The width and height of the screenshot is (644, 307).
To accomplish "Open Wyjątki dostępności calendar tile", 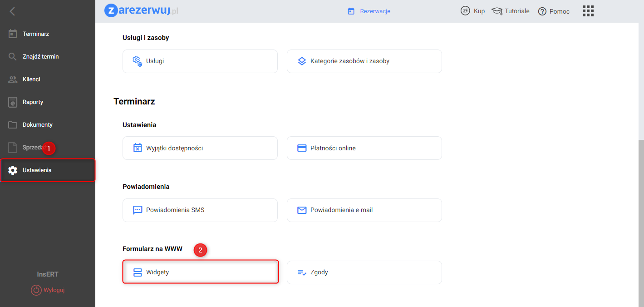I will point(200,148).
